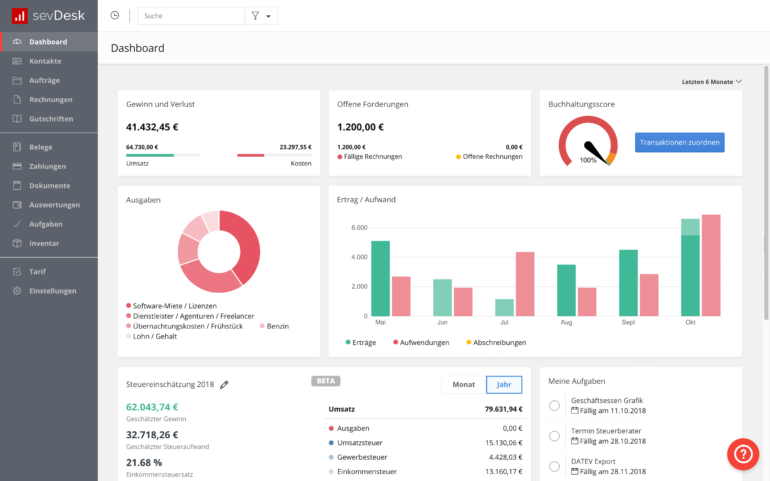Click the Einstellungen gear icon
The width and height of the screenshot is (770, 481).
17,291
